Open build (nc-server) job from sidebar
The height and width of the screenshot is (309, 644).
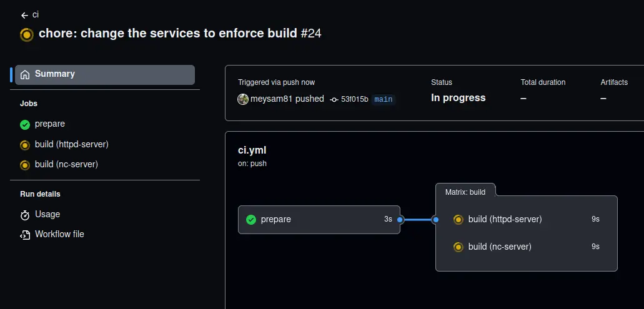tap(66, 165)
